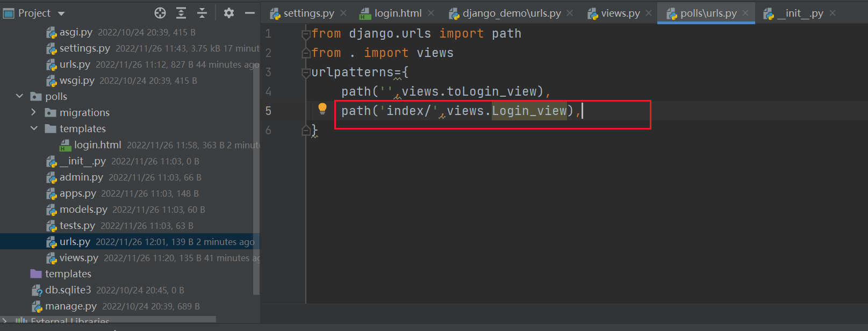
Task: Click the Python file icon beside asgi.py
Action: click(52, 33)
